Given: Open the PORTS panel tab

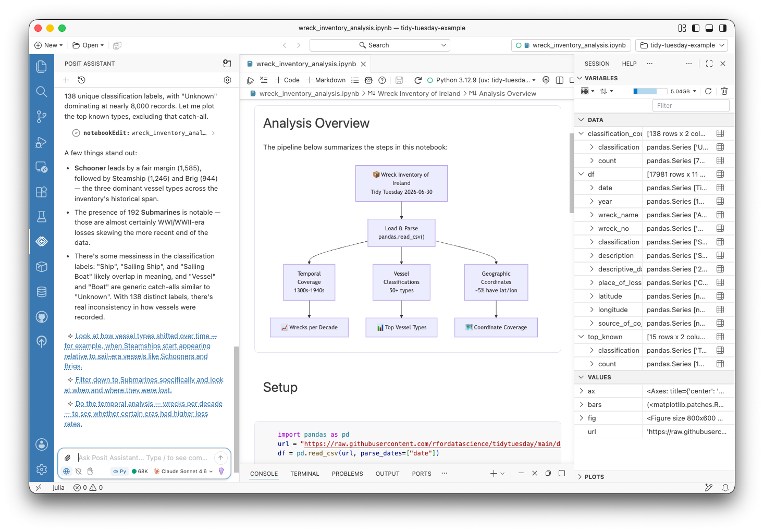Looking at the screenshot, I should [x=422, y=474].
